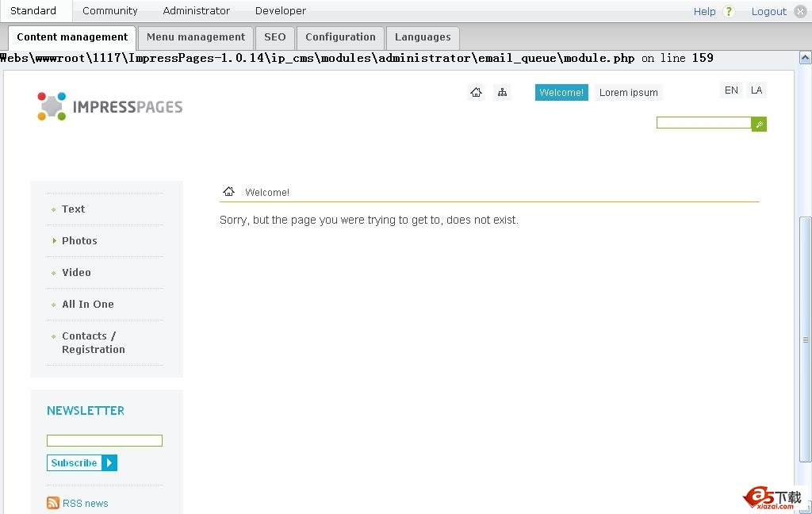This screenshot has height=514, width=812.
Task: Expand the Photos sidebar menu item
Action: click(x=79, y=240)
